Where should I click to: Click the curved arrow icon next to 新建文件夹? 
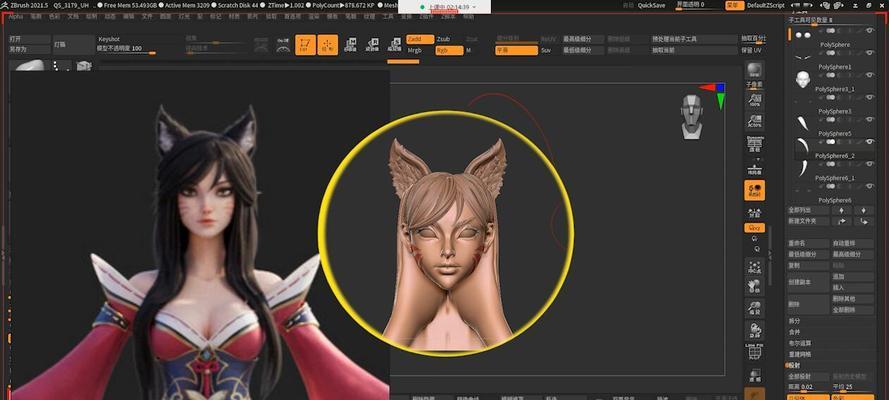(x=841, y=222)
